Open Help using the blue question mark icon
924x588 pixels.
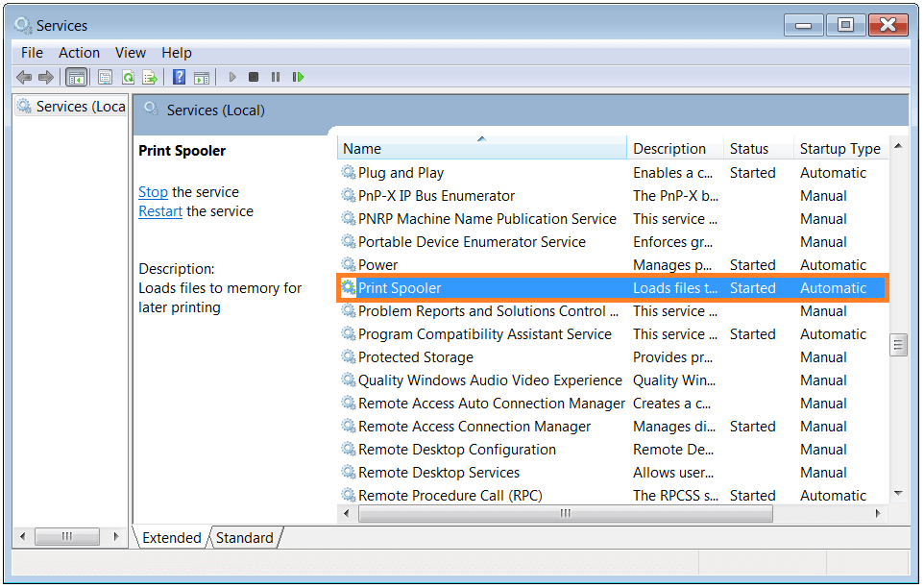coord(179,77)
